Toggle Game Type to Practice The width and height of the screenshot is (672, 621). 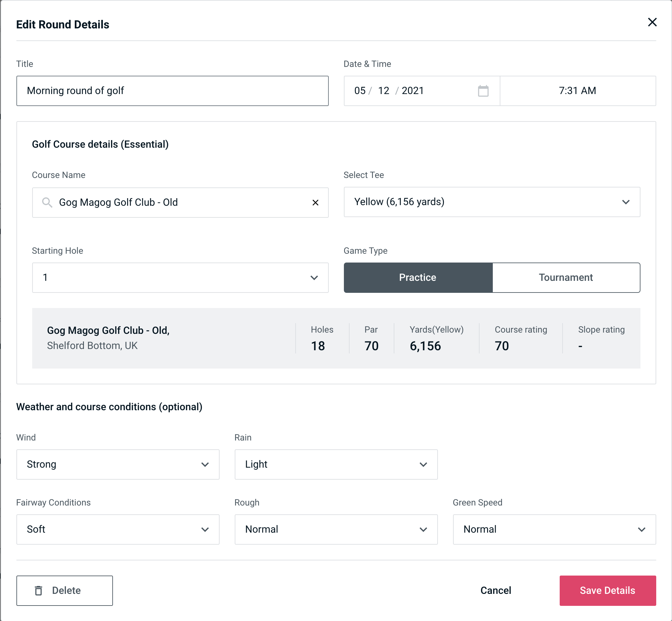[x=417, y=277]
